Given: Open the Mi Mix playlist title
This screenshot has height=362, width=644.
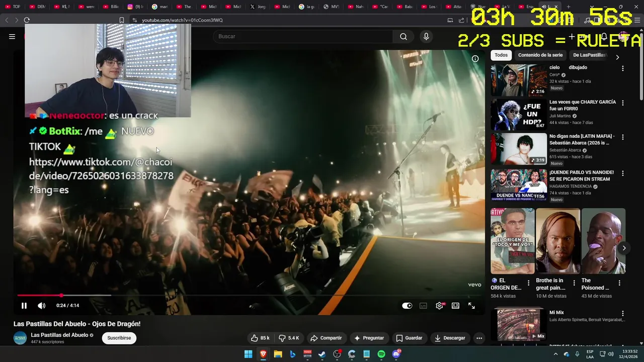Looking at the screenshot, I should (556, 313).
